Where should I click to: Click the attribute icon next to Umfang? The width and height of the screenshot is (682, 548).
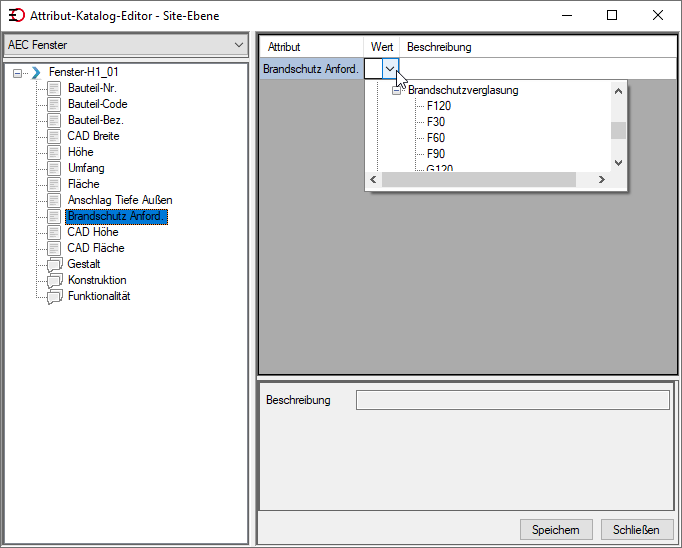[54, 168]
